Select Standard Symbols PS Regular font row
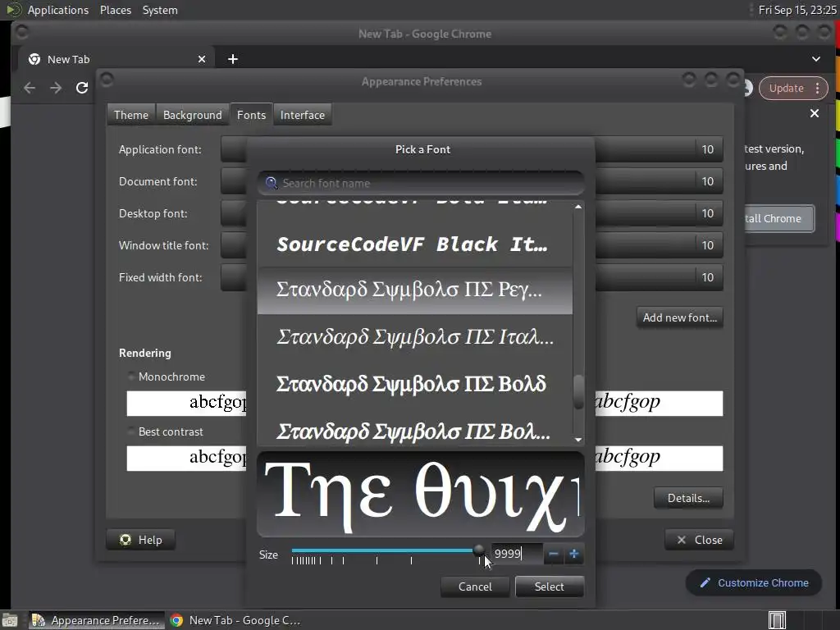The image size is (840, 630). coord(414,290)
